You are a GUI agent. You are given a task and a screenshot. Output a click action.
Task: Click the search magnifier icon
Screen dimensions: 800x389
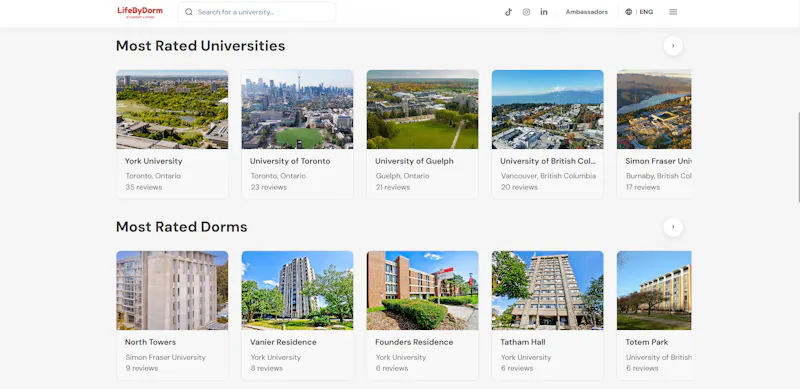(x=189, y=12)
